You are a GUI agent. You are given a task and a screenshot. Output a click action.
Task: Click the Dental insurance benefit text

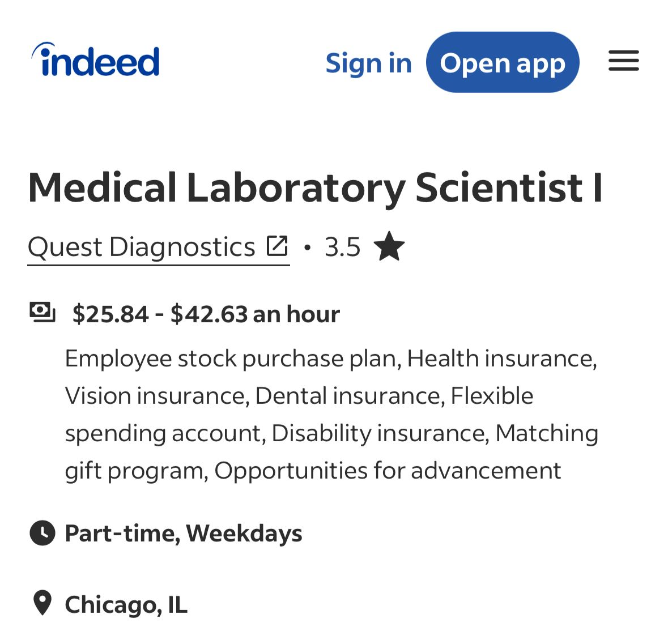pyautogui.click(x=347, y=396)
